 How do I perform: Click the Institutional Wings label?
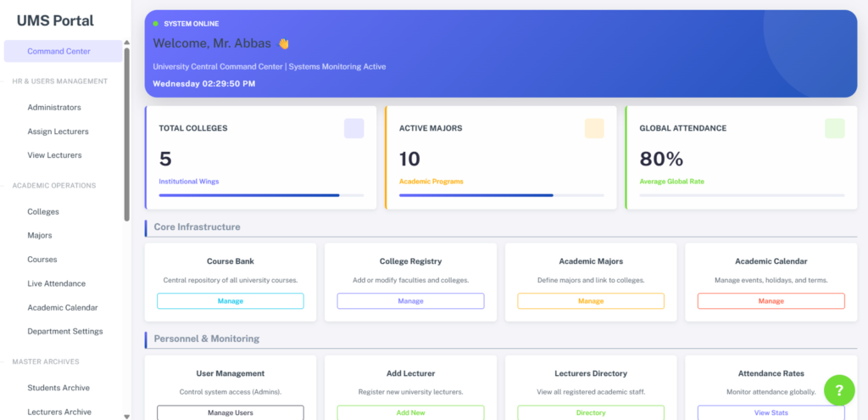(x=189, y=182)
